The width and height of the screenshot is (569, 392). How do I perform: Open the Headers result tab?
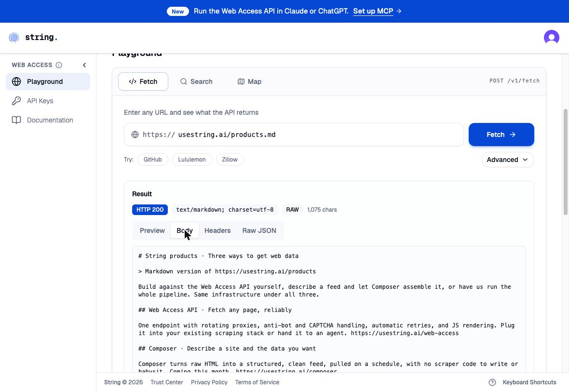coord(217,231)
